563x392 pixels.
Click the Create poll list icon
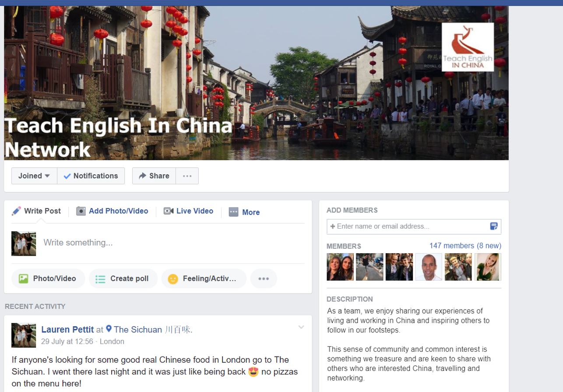100,279
